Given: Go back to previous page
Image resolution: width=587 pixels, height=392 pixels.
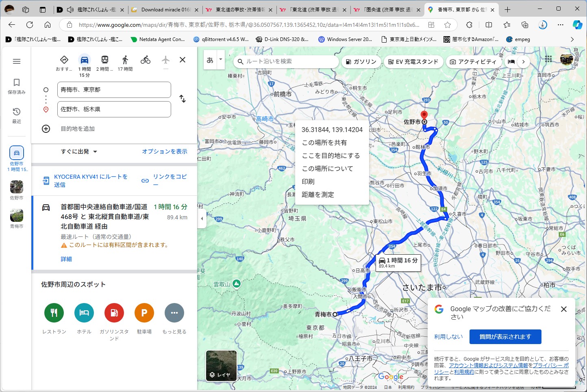Looking at the screenshot, I should click(x=12, y=25).
